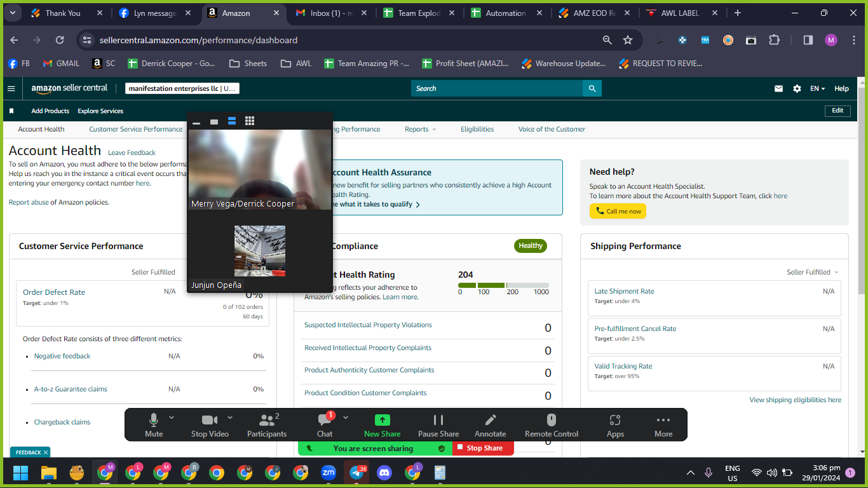Screen dimensions: 868x488
Task: Open Seller Central messages mail icon
Action: 778,89
